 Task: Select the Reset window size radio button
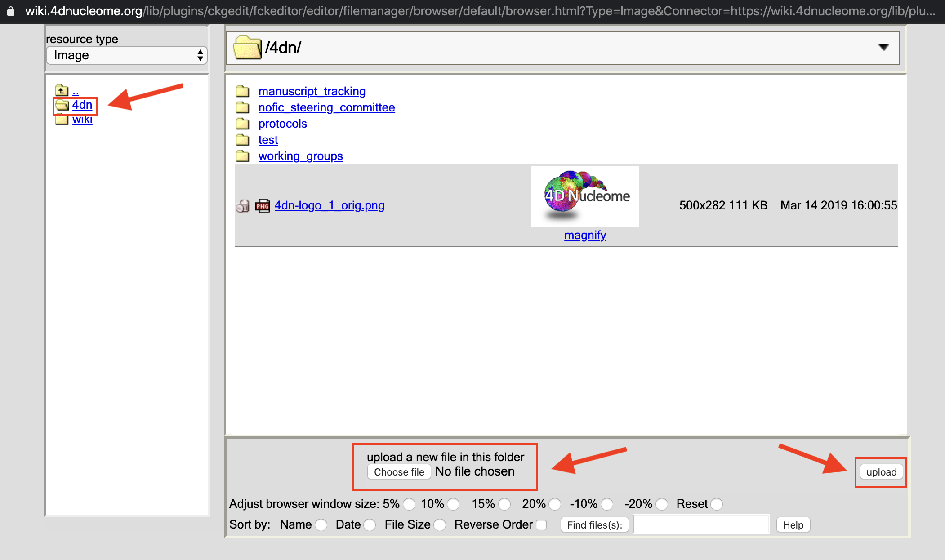717,504
